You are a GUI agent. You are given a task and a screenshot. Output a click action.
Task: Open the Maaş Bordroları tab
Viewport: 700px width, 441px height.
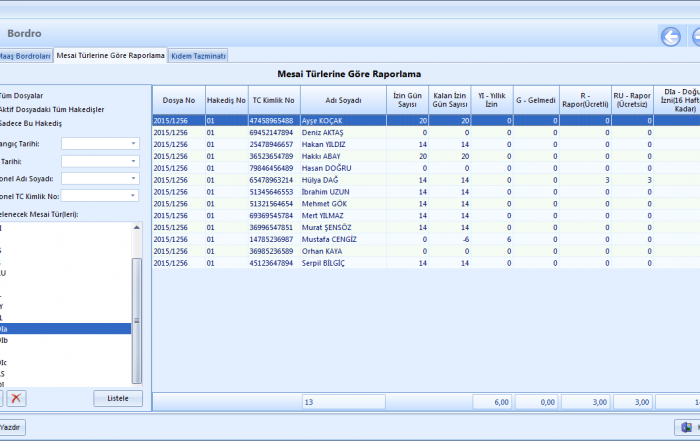24,55
